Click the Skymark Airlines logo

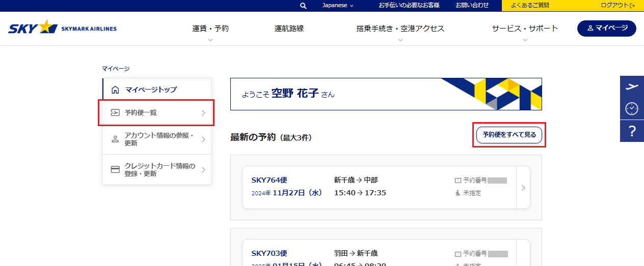pos(62,28)
